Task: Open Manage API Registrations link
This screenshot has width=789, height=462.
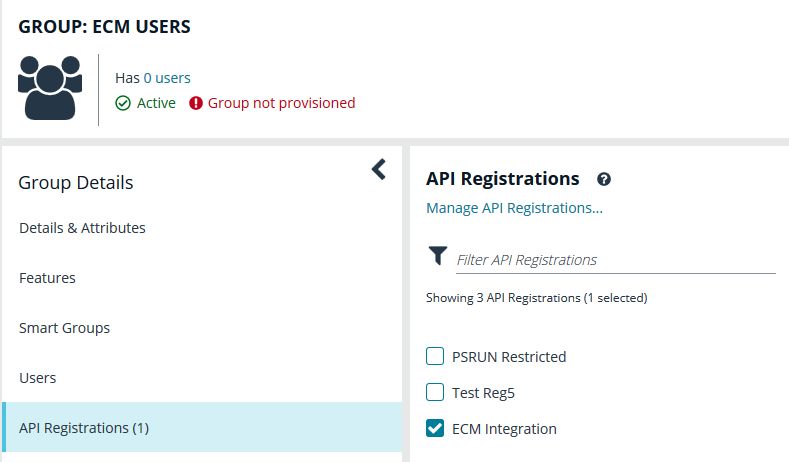Action: coord(514,208)
